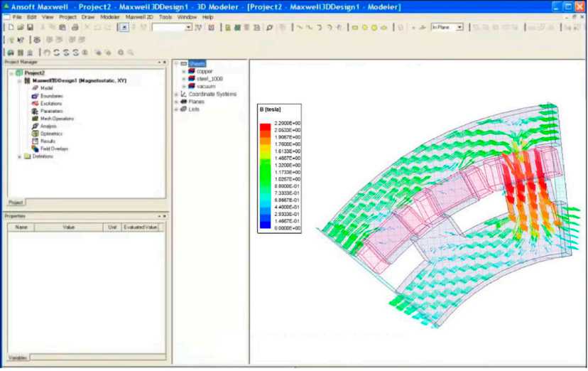The width and height of the screenshot is (588, 371).
Task: Open the In Plane movement mode dropdown
Action: (x=459, y=27)
